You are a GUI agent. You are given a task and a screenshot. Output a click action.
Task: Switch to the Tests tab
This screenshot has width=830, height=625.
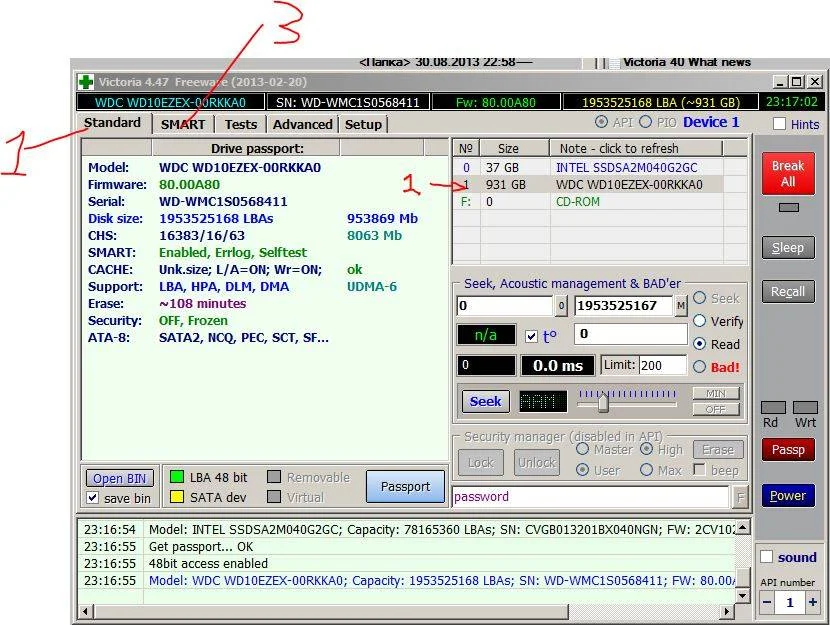pos(240,124)
